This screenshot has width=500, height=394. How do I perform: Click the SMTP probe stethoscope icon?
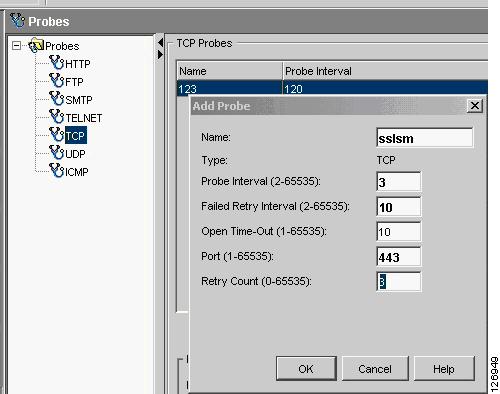click(56, 98)
